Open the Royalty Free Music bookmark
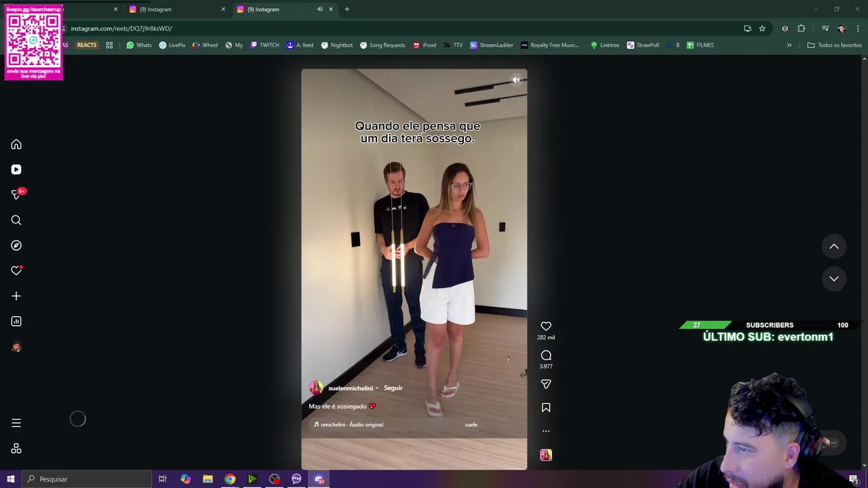The image size is (868, 488). [550, 45]
